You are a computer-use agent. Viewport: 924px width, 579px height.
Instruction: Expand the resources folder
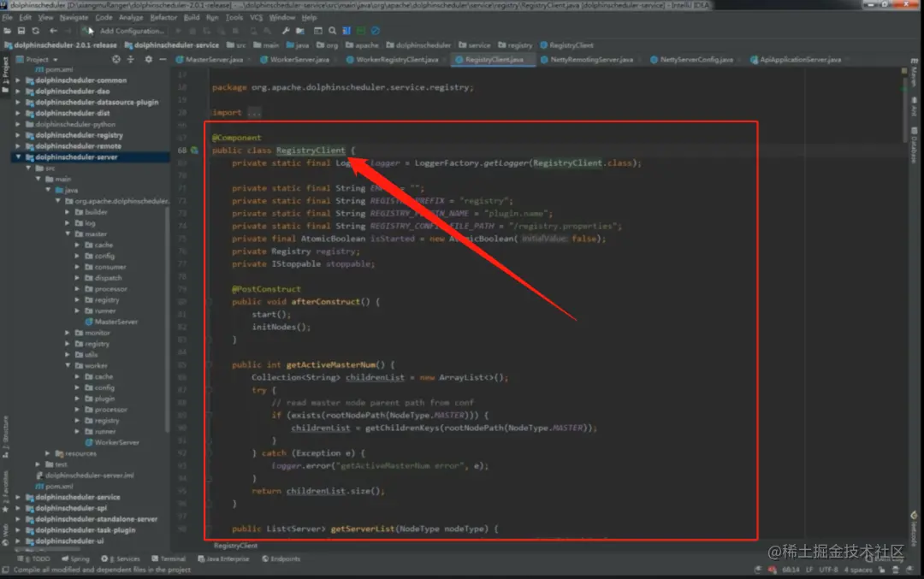(48, 453)
